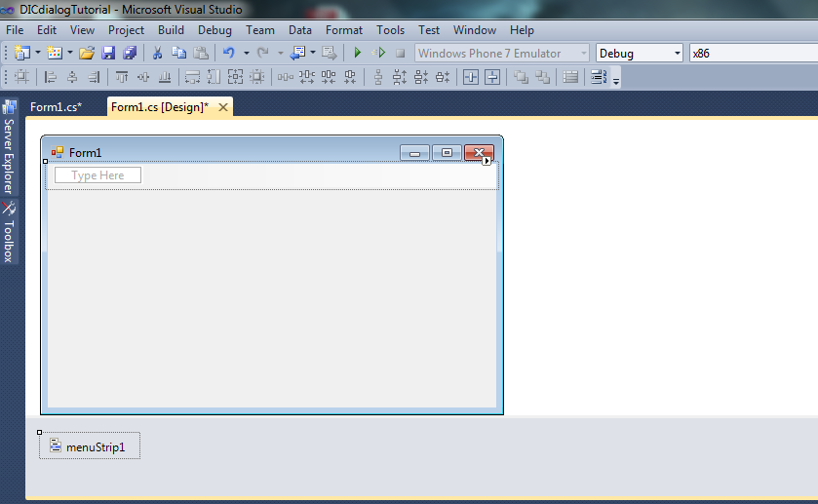Cut the selection using the scissors icon
The height and width of the screenshot is (504, 818).
click(x=157, y=53)
